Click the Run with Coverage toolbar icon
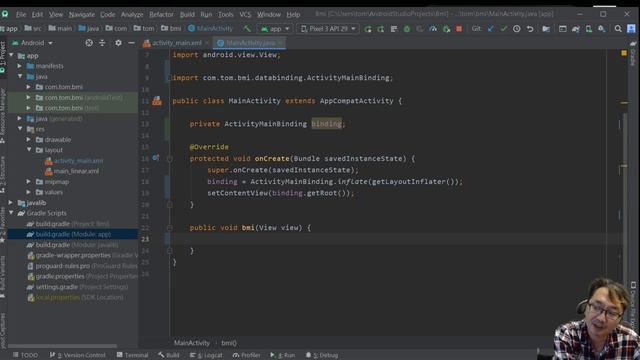 pos(420,29)
